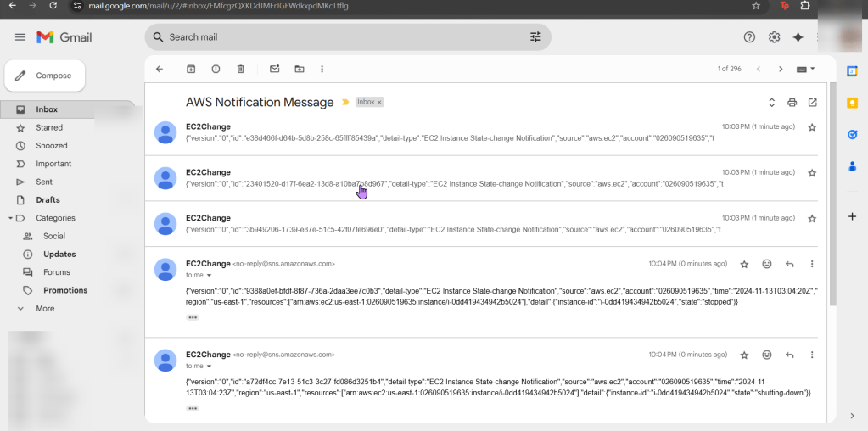Viewport: 868px width, 431px height.
Task: Star the 'stopped' state EC2Change message
Action: pos(744,264)
